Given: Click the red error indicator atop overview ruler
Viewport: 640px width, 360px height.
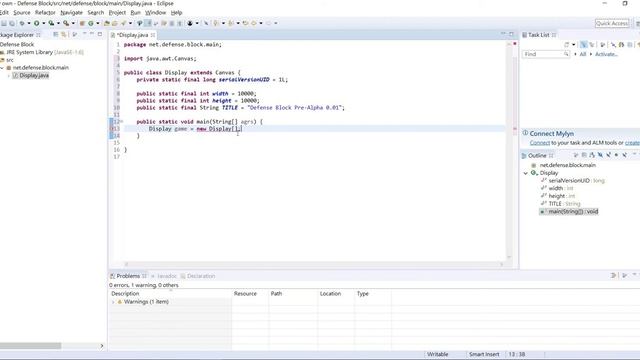Looking at the screenshot, I should pos(515,43).
